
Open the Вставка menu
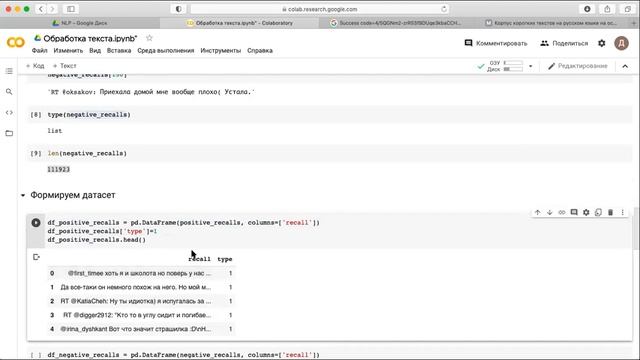click(119, 51)
